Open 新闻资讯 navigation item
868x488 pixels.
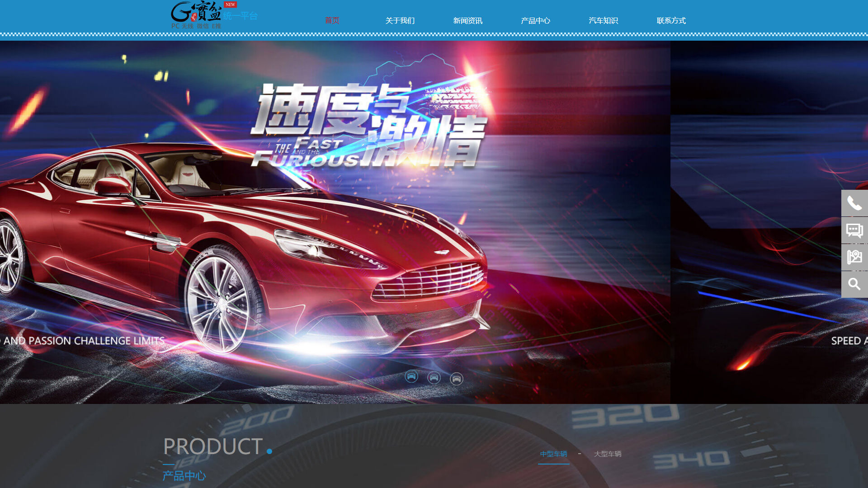click(x=468, y=20)
